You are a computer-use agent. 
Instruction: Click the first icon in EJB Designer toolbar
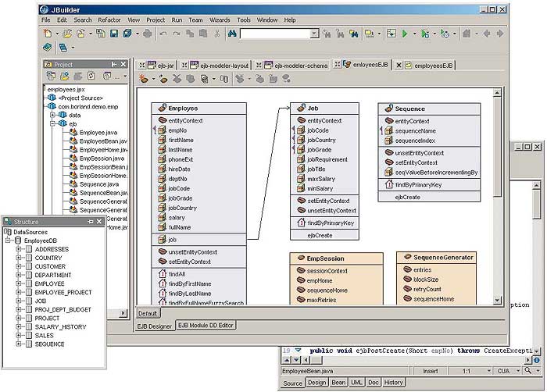(143, 79)
